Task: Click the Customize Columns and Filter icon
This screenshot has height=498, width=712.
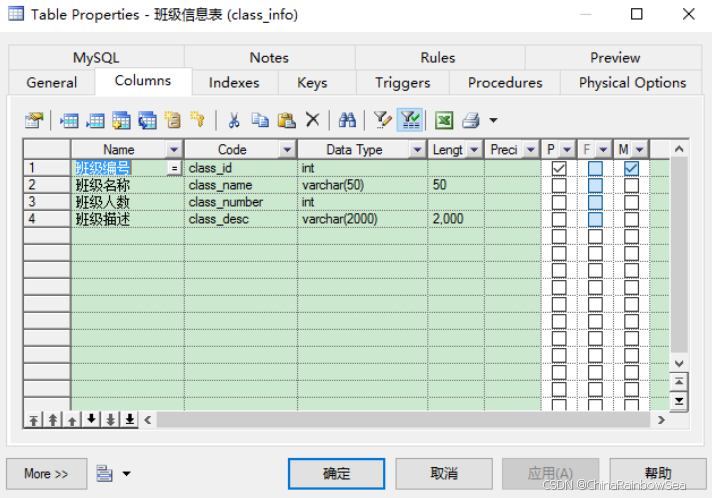Action: coord(382,121)
